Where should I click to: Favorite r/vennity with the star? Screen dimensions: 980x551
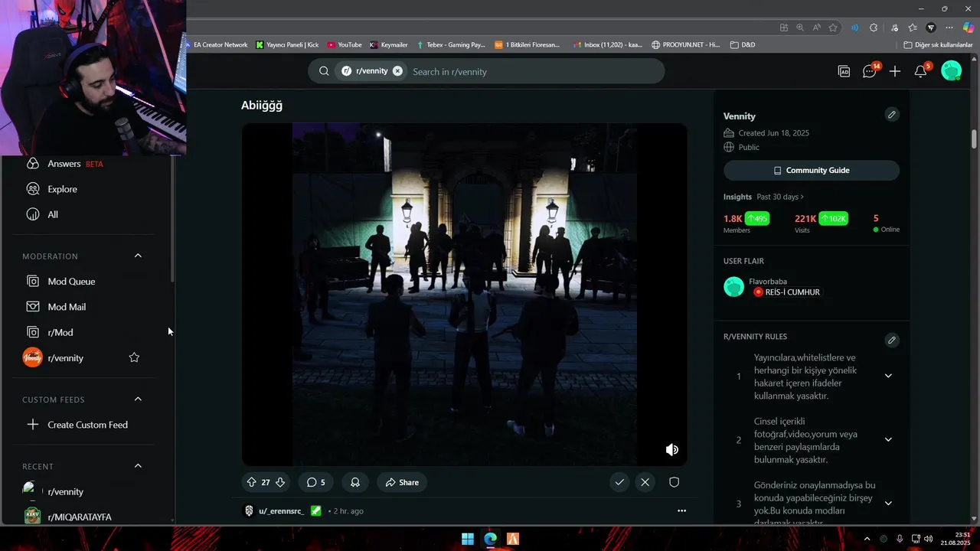click(134, 357)
